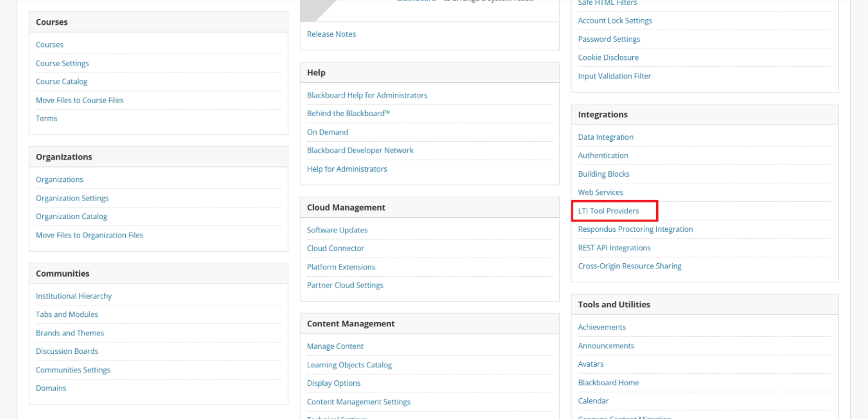Open Cloud Connector

(x=335, y=248)
